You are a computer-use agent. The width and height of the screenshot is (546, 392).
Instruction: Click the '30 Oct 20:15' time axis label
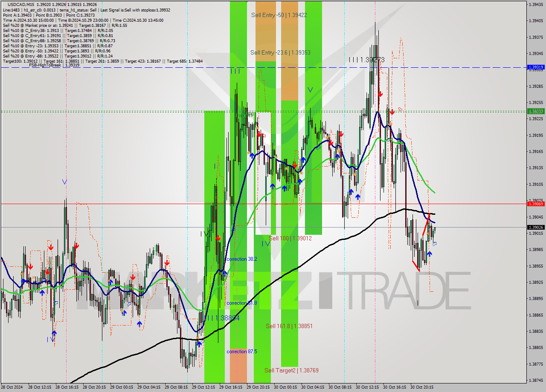tap(422, 387)
